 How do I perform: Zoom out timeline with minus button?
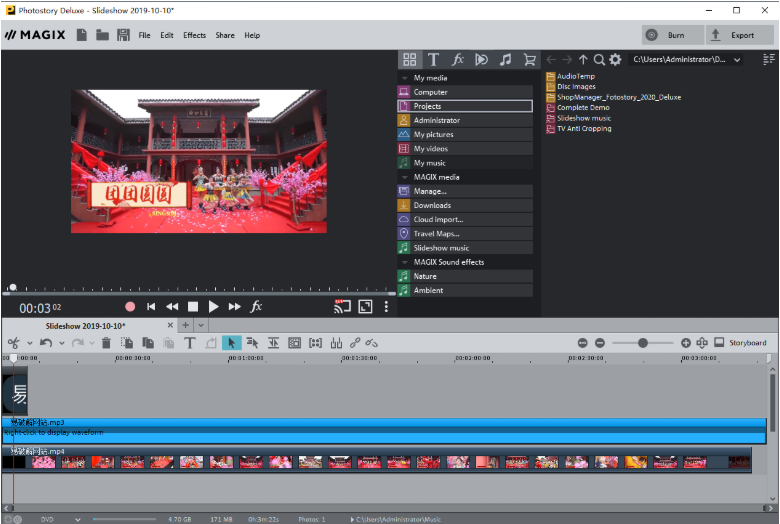600,343
